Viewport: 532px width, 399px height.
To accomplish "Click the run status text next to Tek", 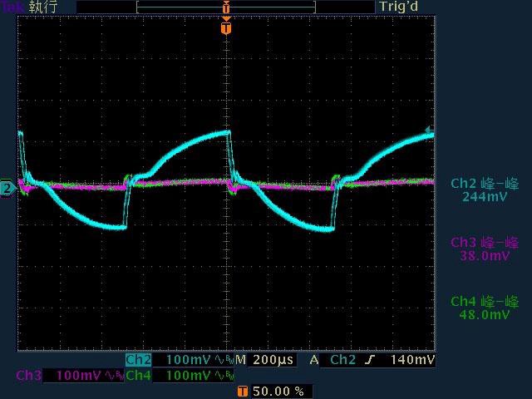I will coord(43,7).
